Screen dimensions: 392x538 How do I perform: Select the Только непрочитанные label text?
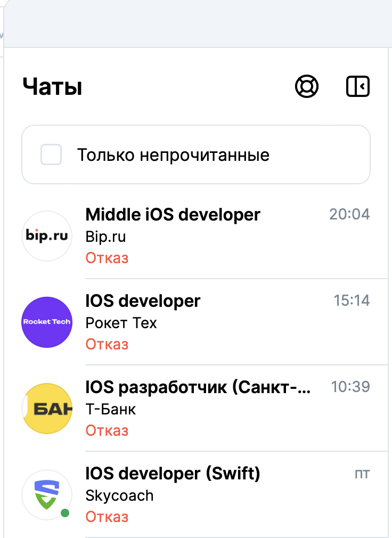[x=173, y=155]
